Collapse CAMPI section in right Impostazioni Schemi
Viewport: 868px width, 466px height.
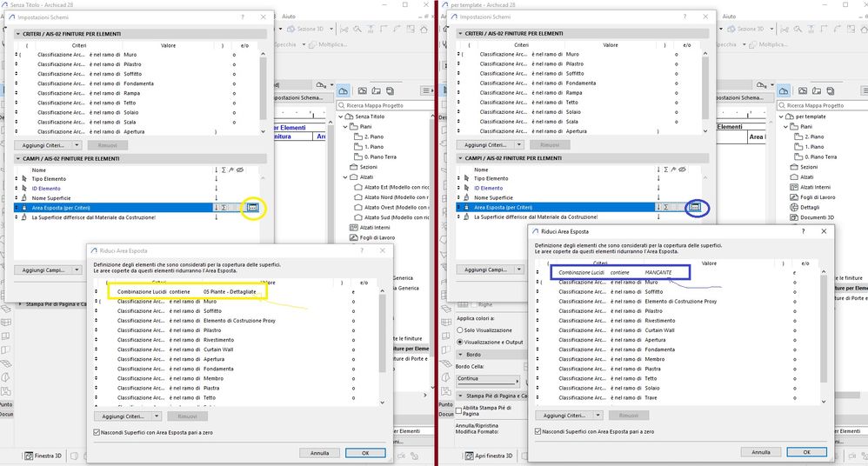(460, 158)
